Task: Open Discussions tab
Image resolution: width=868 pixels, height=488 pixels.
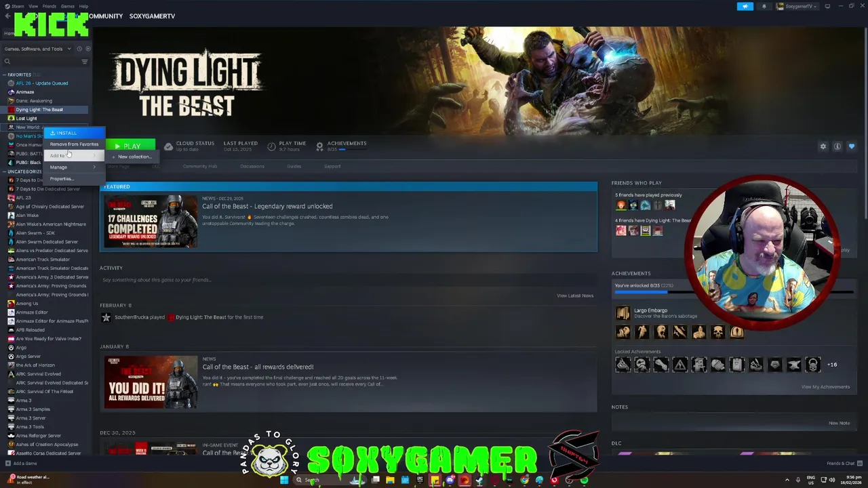Action: tap(252, 166)
